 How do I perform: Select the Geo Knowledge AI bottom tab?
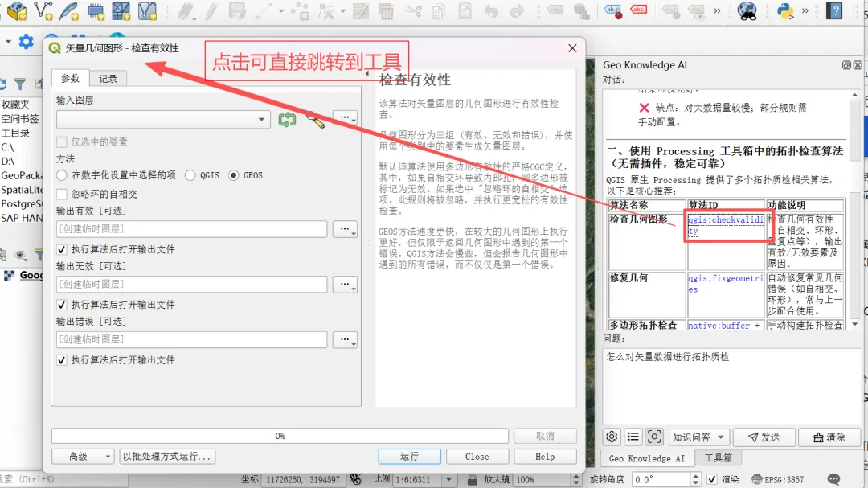point(646,458)
